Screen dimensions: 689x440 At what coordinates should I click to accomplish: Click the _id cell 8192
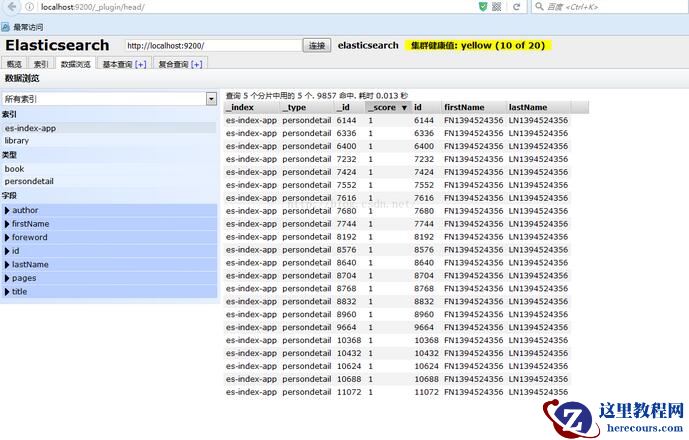[346, 237]
